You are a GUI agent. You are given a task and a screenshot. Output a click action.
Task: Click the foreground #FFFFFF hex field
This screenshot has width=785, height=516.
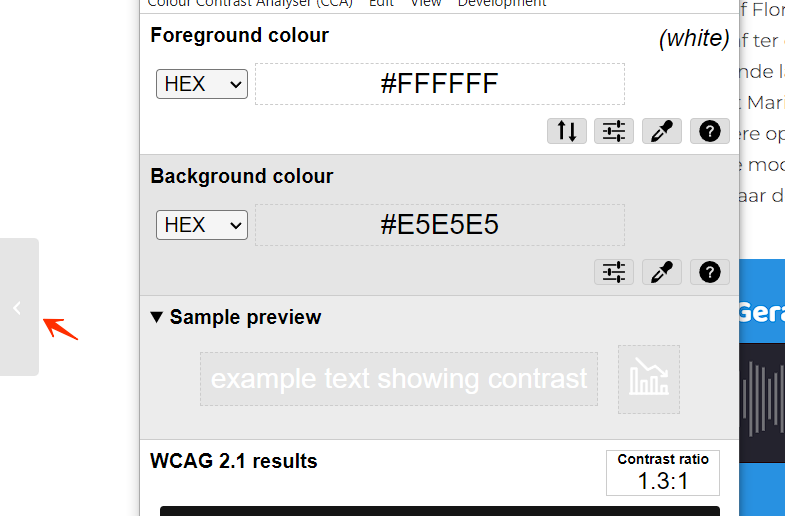pos(440,84)
